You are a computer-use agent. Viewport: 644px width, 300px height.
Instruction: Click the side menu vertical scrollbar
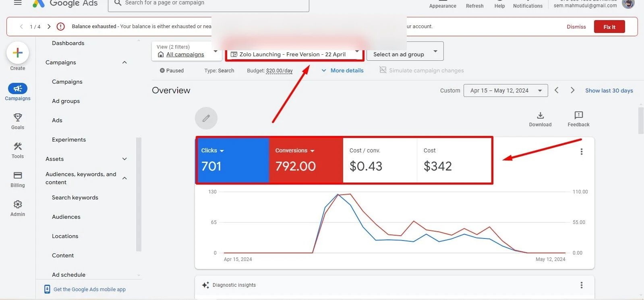pos(139,194)
